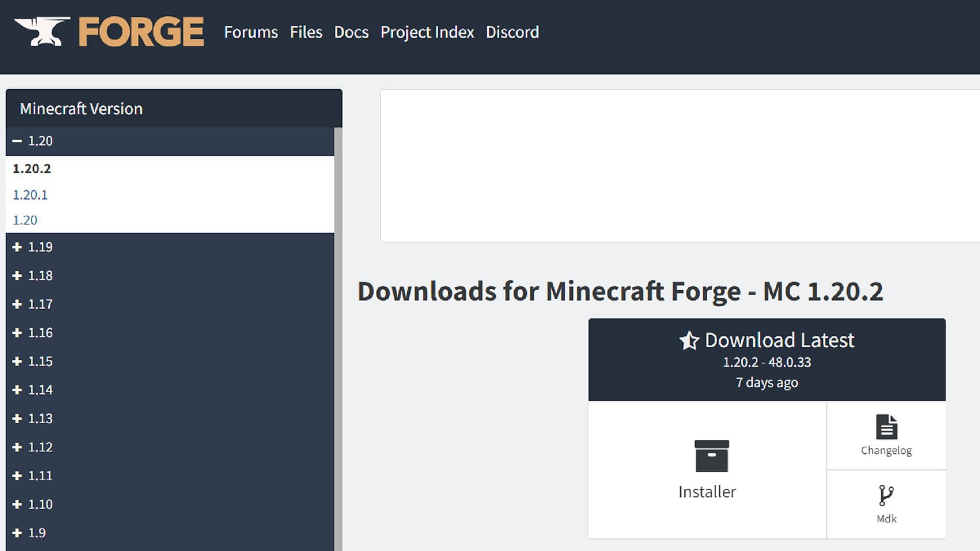Expand the 1.14 version group
Viewport: 980px width, 551px height.
[x=170, y=390]
